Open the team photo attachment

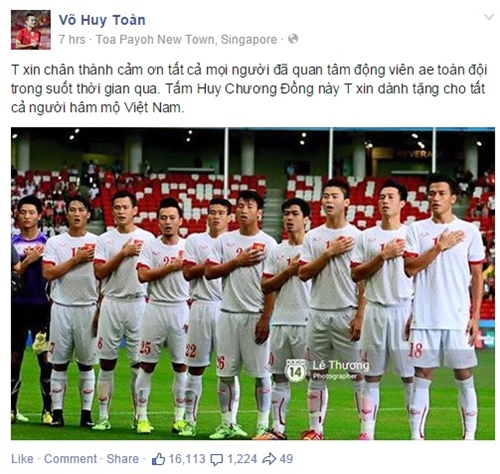tap(253, 283)
